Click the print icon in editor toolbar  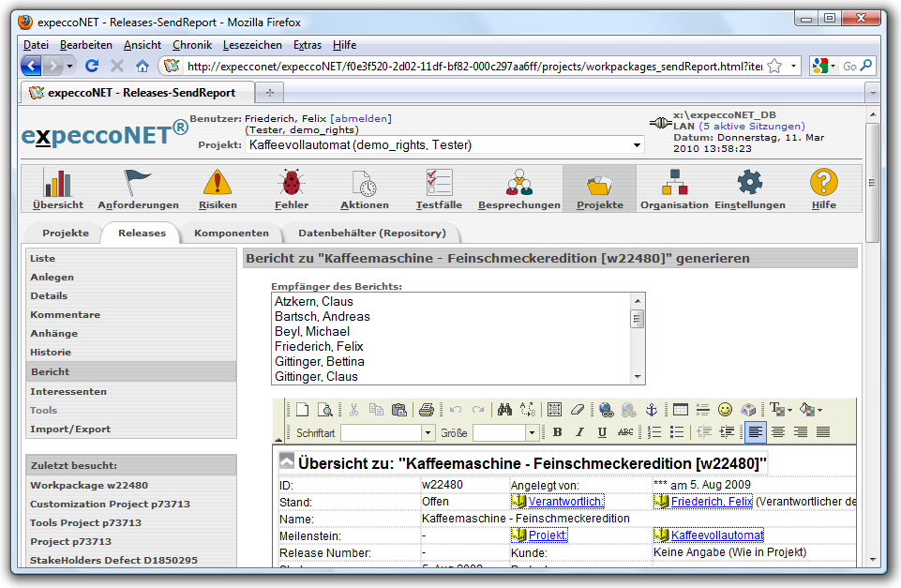tap(427, 410)
